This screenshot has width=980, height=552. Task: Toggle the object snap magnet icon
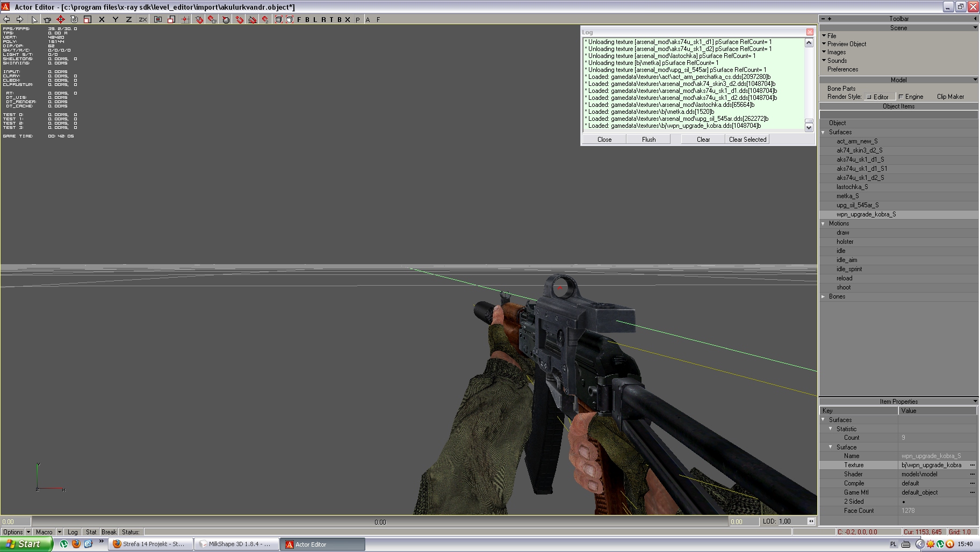(199, 19)
